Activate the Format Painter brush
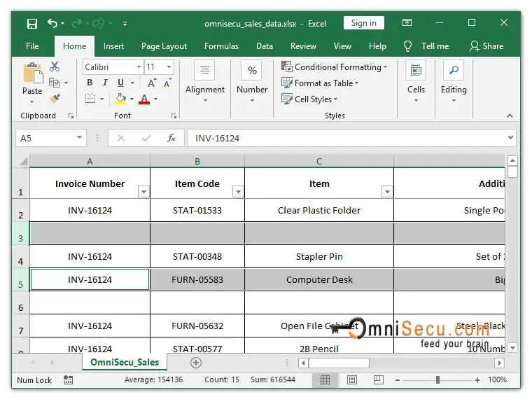Image resolution: width=532 pixels, height=404 pixels. (x=55, y=99)
